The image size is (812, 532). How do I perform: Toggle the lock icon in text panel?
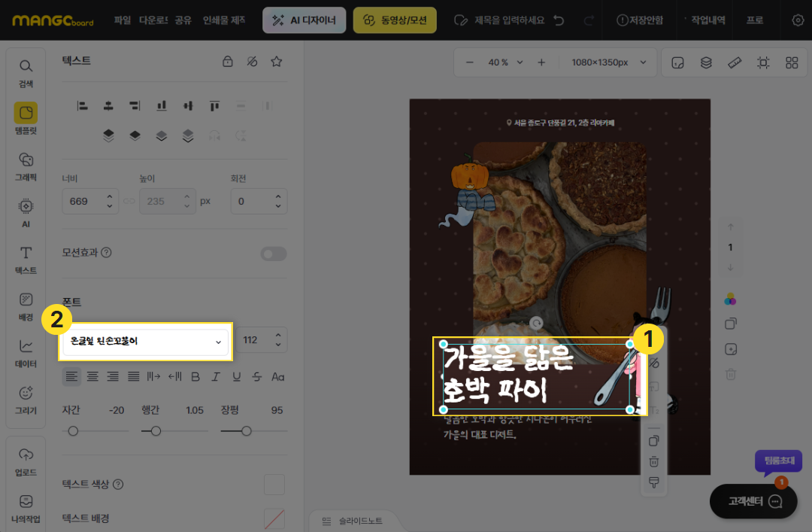[x=228, y=62]
